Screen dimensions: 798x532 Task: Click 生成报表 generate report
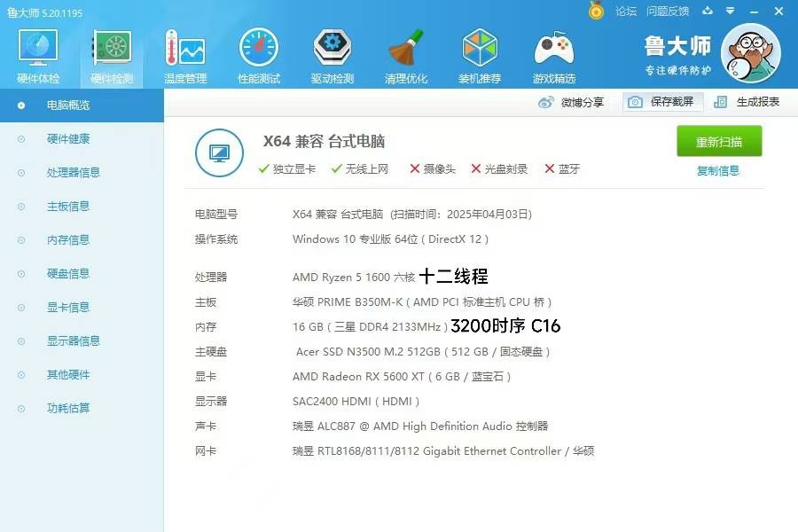[747, 102]
